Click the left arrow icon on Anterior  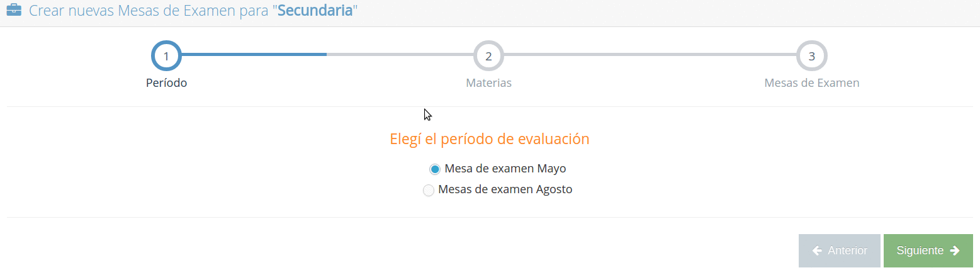(x=817, y=250)
